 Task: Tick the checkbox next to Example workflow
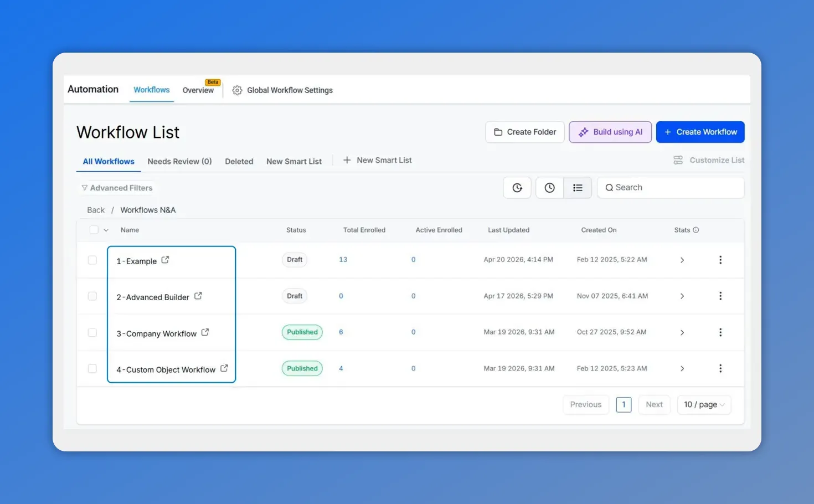tap(92, 259)
